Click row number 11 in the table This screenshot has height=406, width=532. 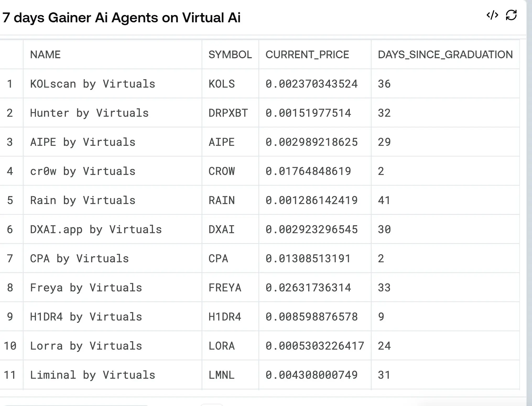tap(10, 375)
